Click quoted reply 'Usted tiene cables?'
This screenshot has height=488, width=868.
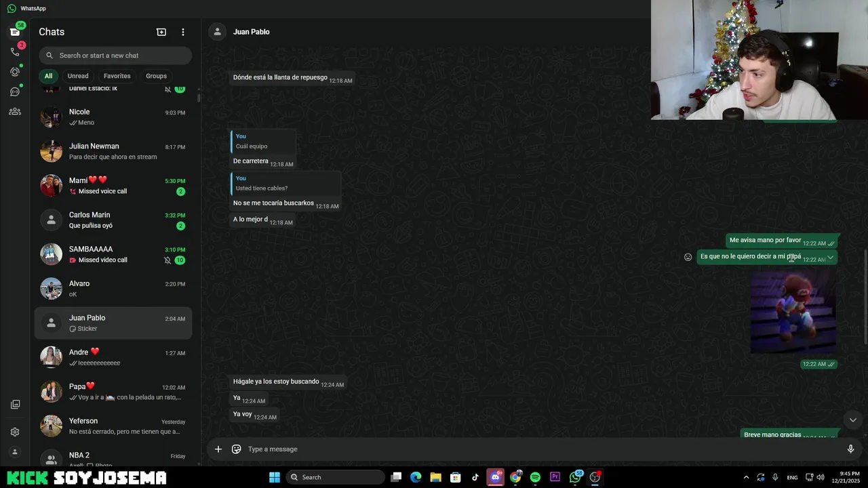[285, 184]
